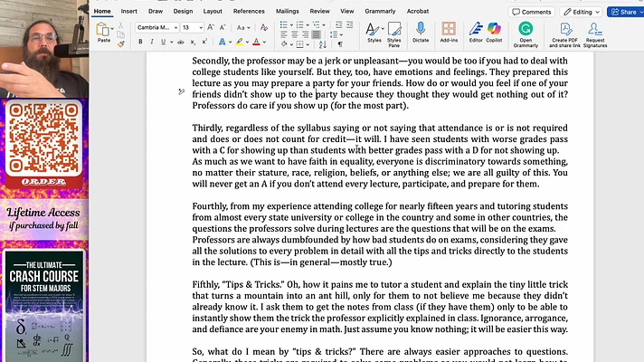
Task: Toggle the numbered list
Action: [299, 25]
